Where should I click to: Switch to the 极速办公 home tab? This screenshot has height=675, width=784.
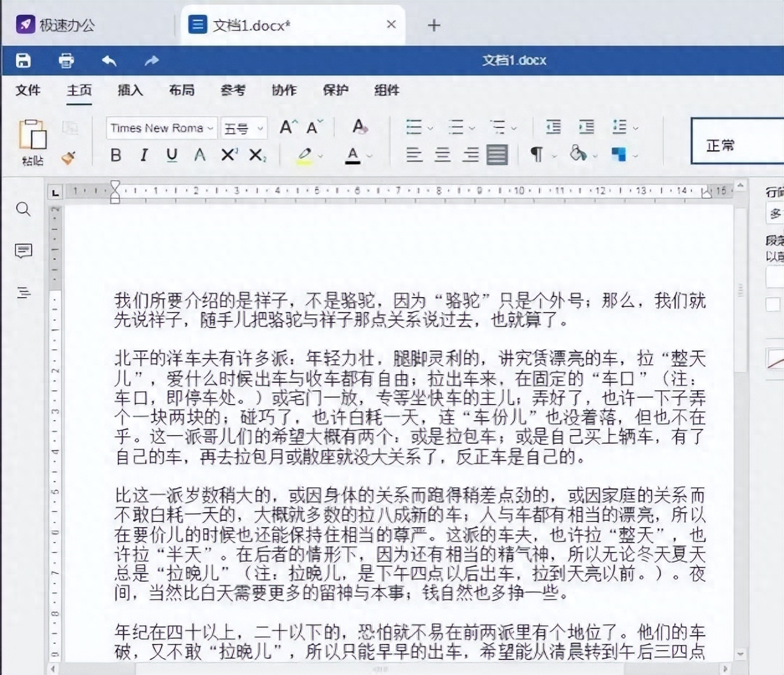[x=56, y=25]
